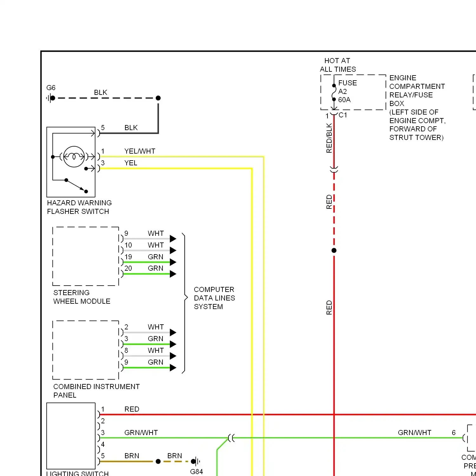This screenshot has width=476, height=476.
Task: Click the BRN label on the dashed wire to G84
Action: point(175,456)
